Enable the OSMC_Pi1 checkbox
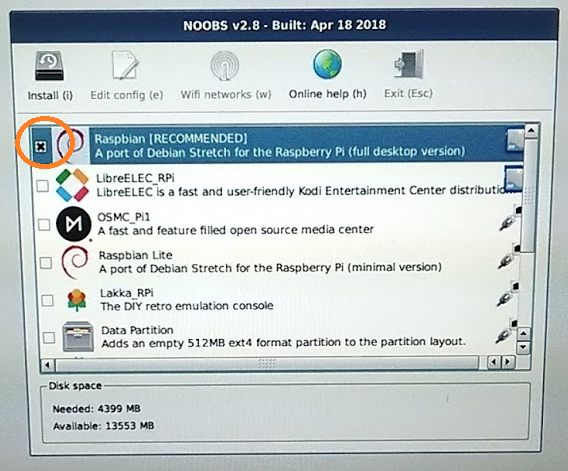Viewport: 568px width, 471px height. 44,225
